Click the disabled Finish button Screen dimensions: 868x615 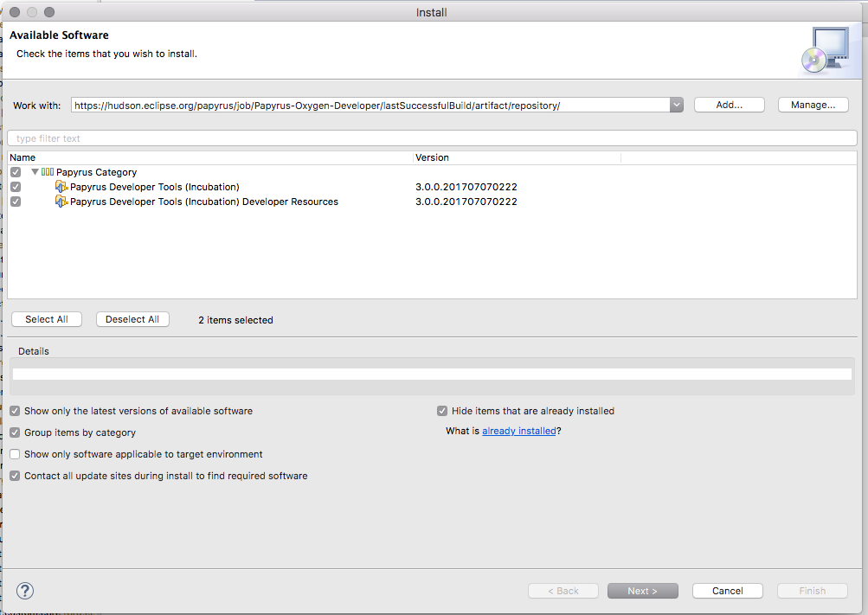coord(812,591)
